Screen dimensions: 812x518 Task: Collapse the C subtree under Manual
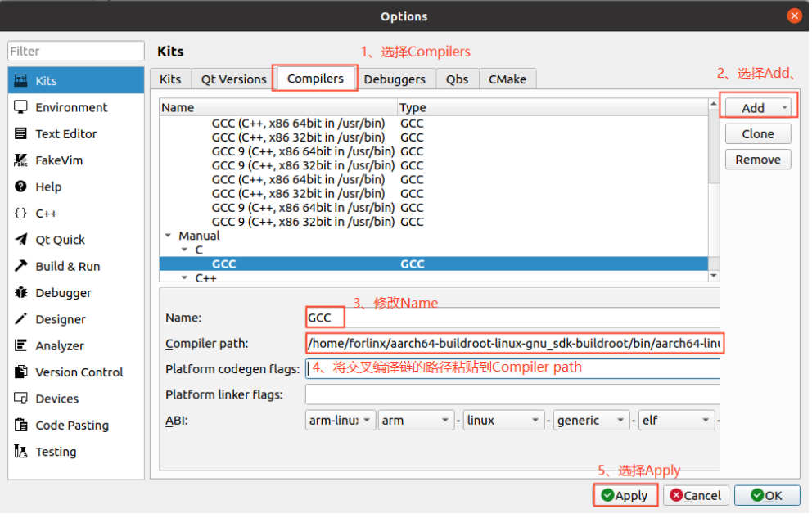(184, 250)
